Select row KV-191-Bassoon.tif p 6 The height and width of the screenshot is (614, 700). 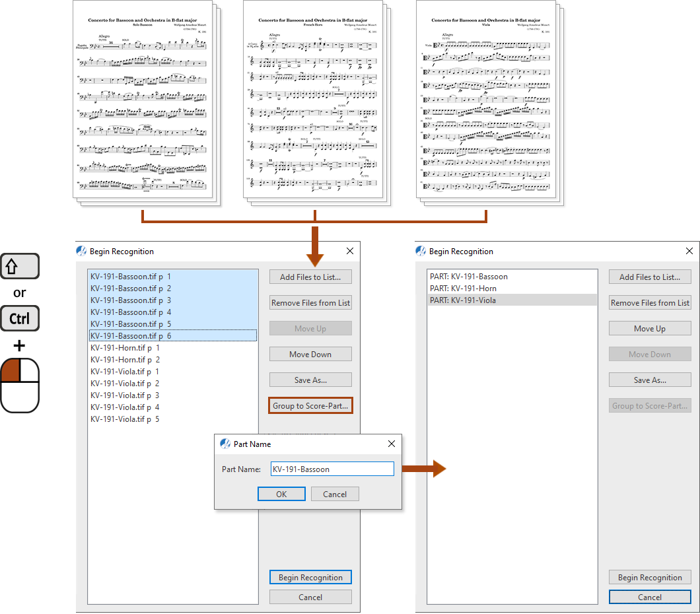click(173, 335)
